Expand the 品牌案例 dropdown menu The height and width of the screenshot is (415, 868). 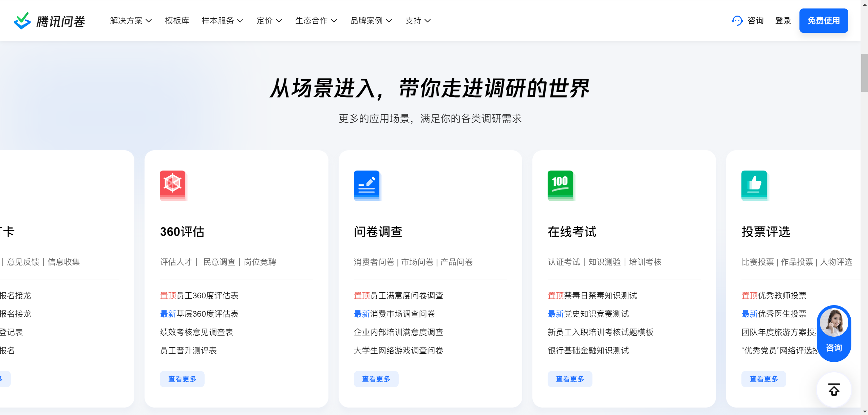pyautogui.click(x=371, y=21)
